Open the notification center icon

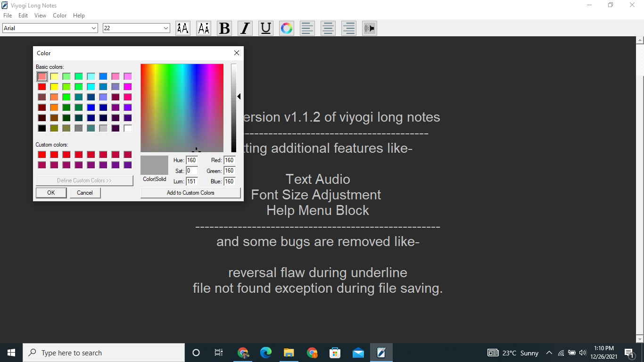[628, 353]
